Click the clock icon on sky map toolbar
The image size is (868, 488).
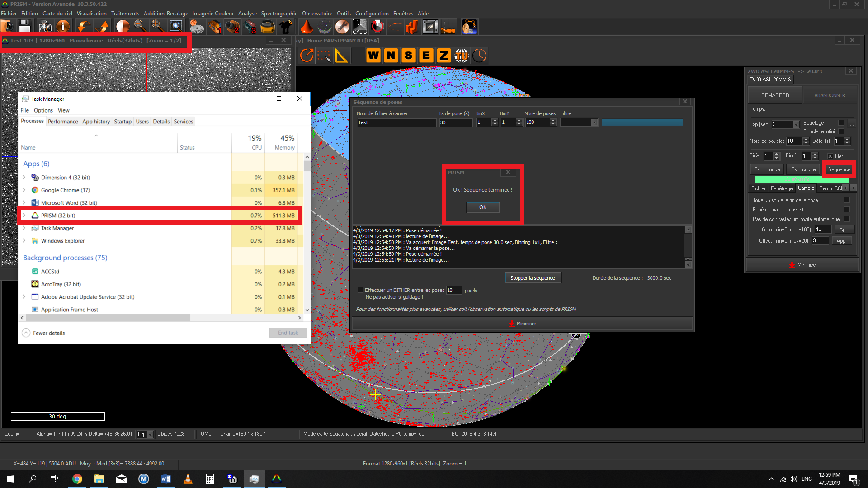coord(479,56)
